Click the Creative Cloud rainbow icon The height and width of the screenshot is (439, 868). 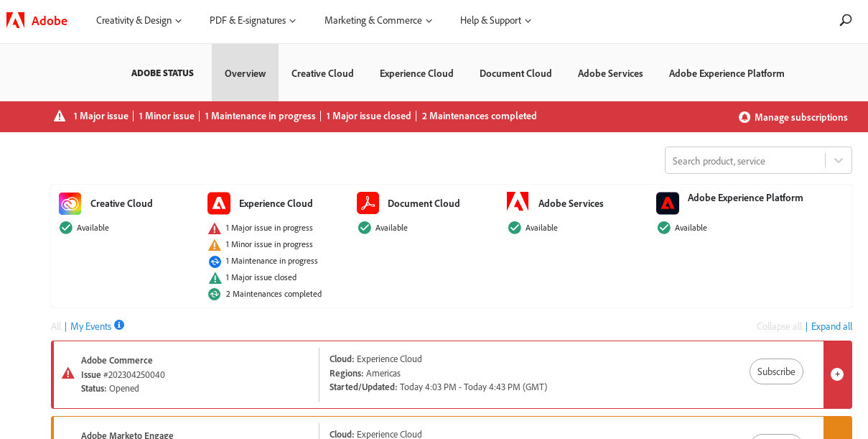(70, 203)
